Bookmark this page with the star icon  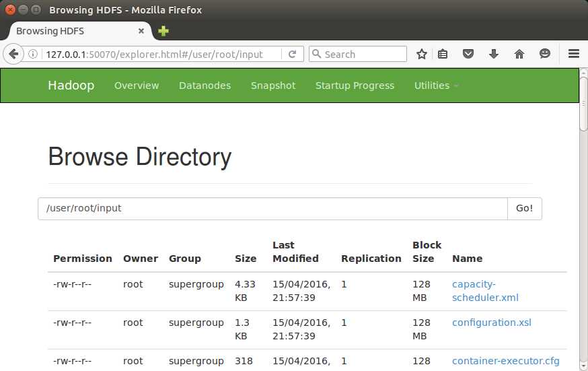pos(422,54)
